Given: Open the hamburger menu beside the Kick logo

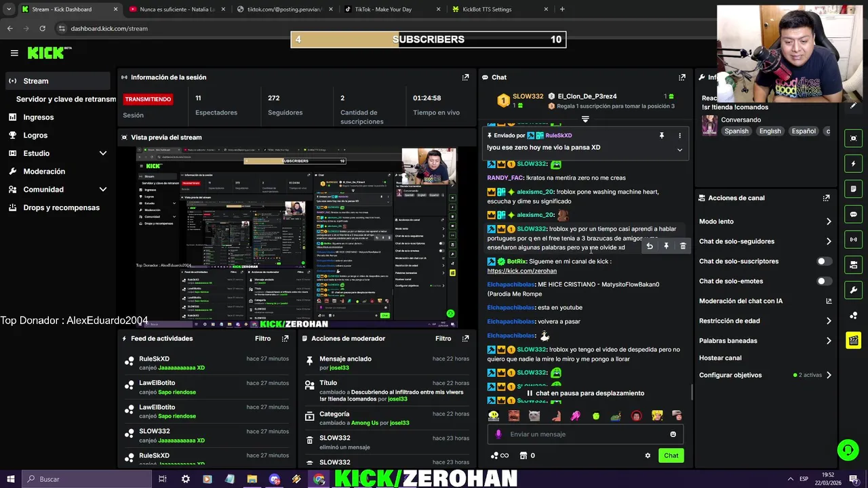Looking at the screenshot, I should pyautogui.click(x=14, y=53).
